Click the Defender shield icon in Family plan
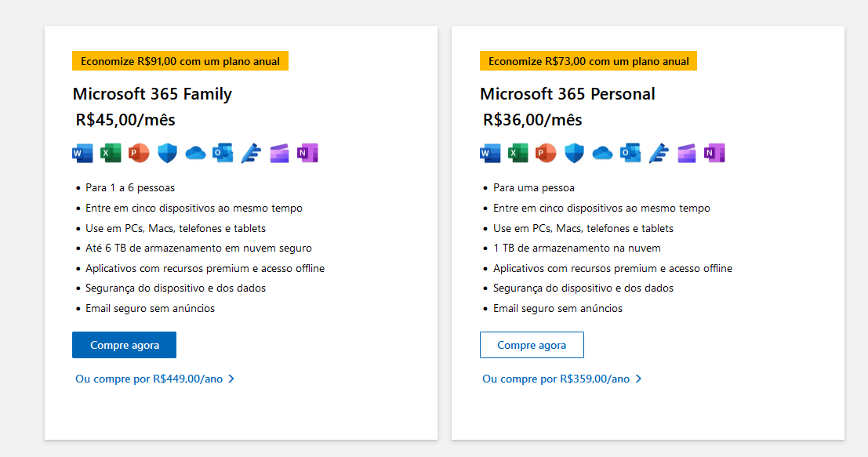Screen dimensions: 868x457 click(167, 153)
